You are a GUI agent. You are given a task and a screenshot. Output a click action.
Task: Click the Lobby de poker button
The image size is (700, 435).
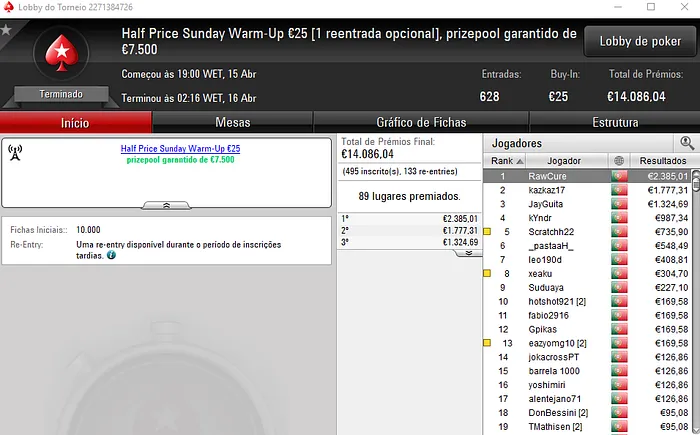(x=640, y=42)
